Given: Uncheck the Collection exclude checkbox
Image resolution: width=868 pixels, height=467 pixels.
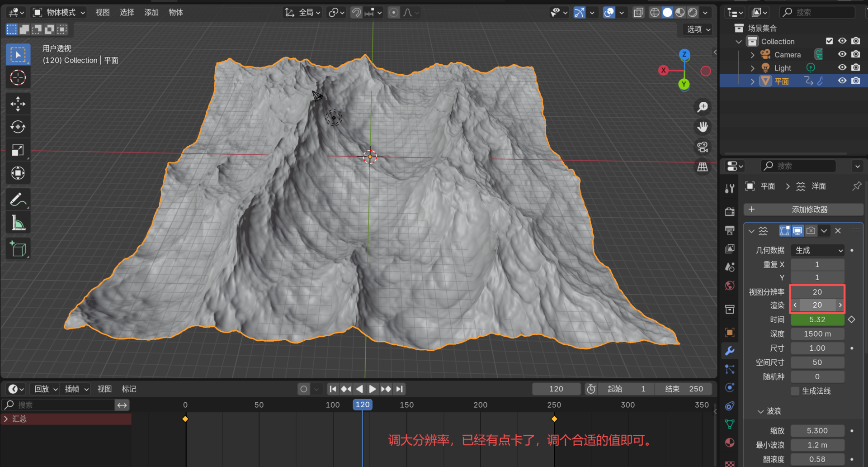Looking at the screenshot, I should 829,41.
